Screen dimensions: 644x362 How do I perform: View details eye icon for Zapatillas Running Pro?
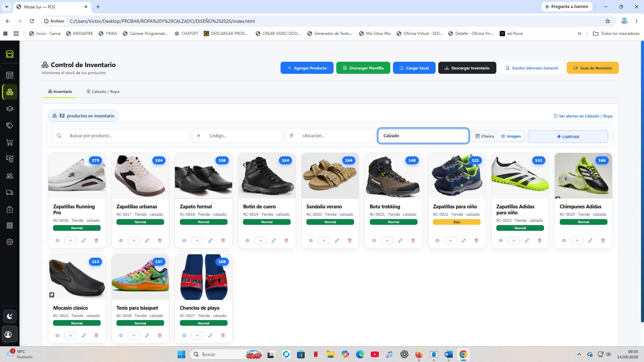coord(57,241)
